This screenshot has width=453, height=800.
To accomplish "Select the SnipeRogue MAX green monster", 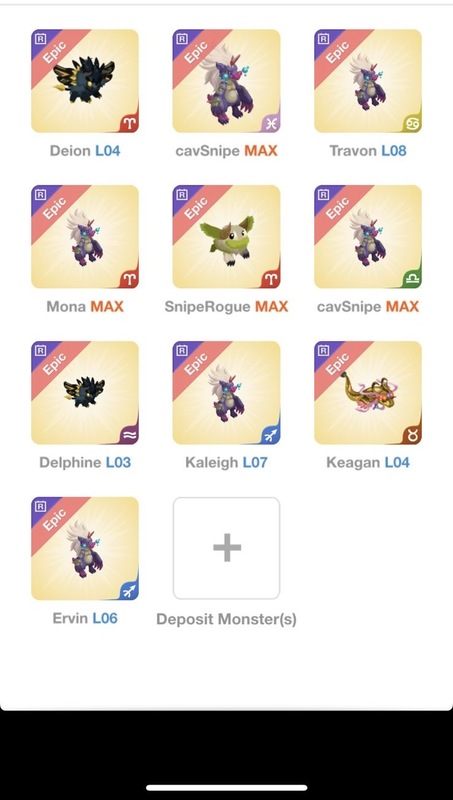I will tap(226, 237).
